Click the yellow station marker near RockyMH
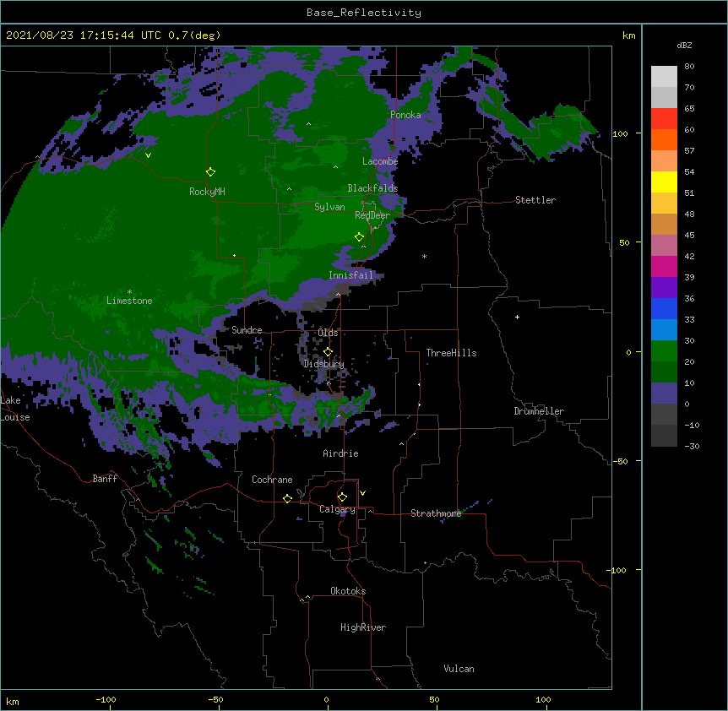Viewport: 728px width, 711px height. tap(210, 172)
